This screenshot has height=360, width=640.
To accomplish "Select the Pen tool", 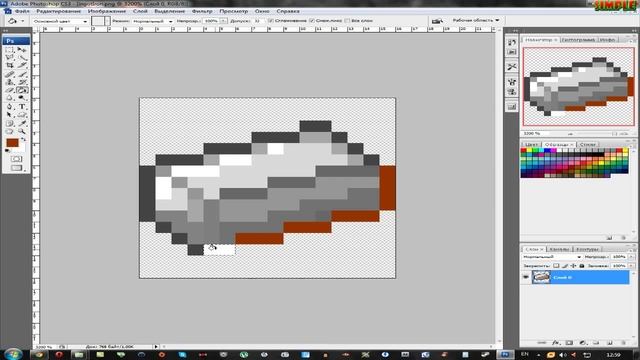I will click(9, 107).
